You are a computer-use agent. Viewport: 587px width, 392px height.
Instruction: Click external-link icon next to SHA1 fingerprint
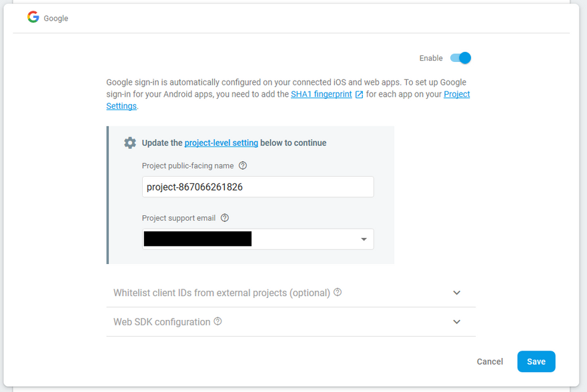(x=359, y=95)
